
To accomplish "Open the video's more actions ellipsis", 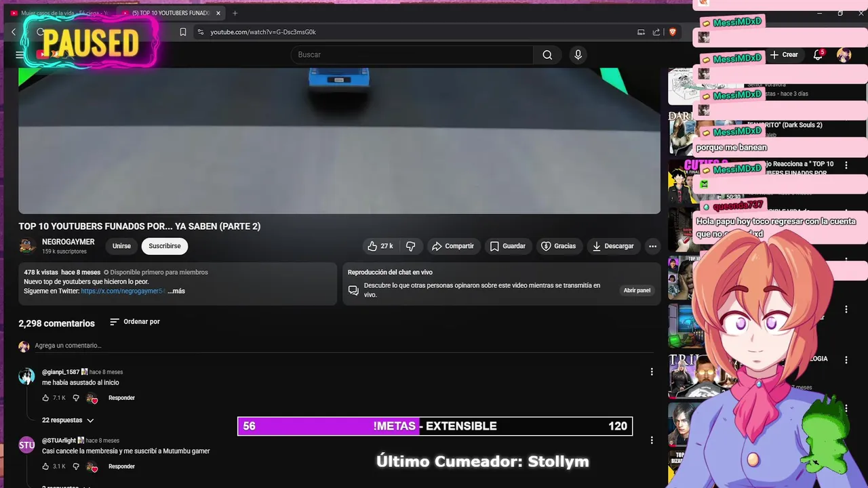I will 652,246.
